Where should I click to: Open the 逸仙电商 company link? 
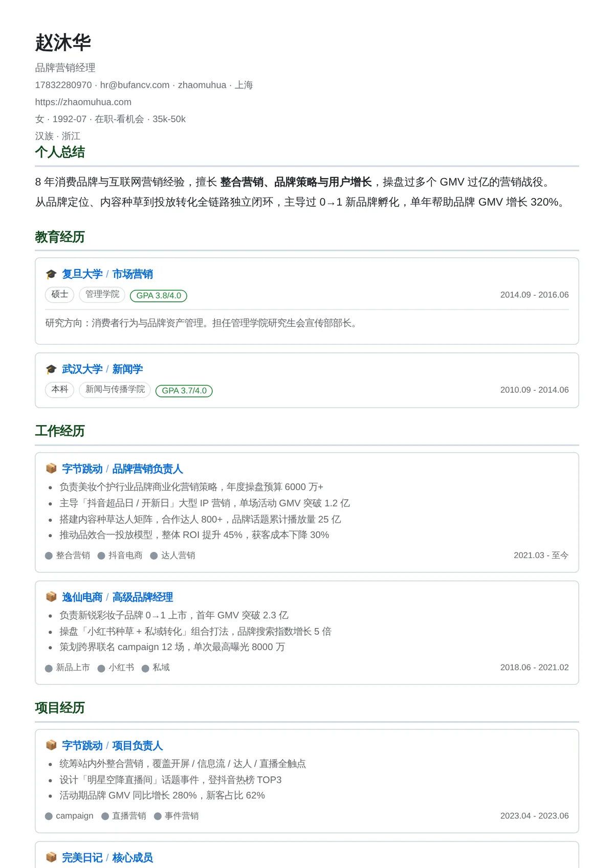pyautogui.click(x=82, y=597)
